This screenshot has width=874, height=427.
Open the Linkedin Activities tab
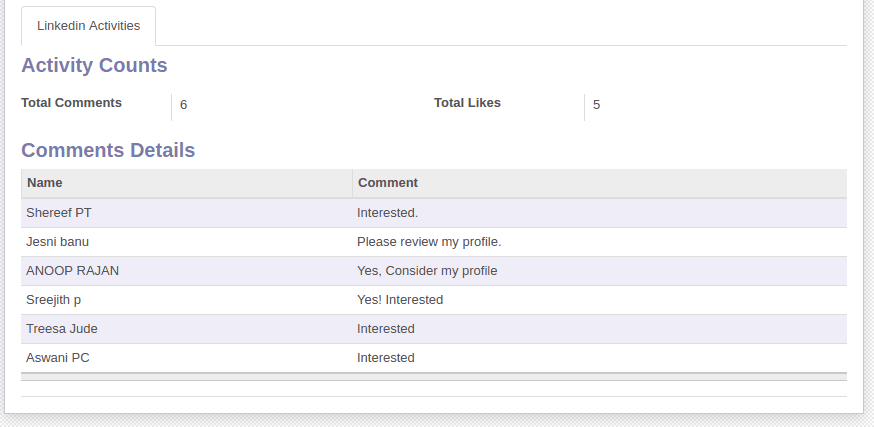[x=88, y=26]
